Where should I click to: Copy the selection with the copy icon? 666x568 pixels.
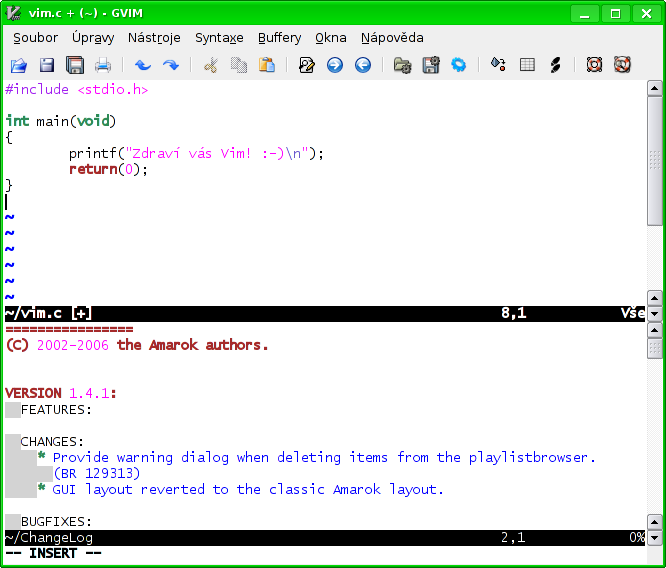239,65
